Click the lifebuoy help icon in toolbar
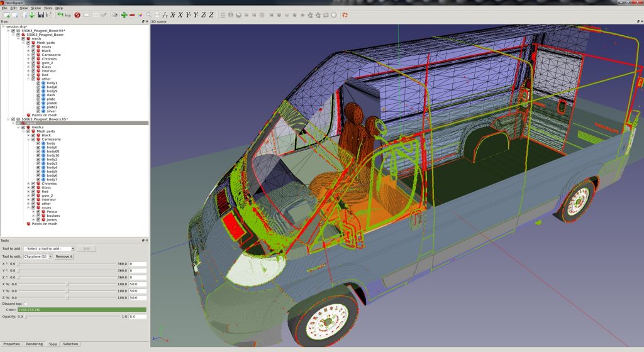Viewport: 644px width, 352px height. click(345, 14)
